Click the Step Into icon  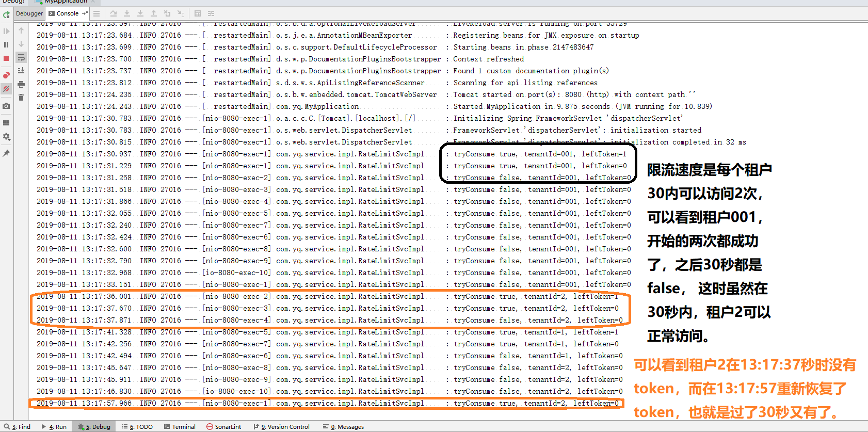(x=127, y=13)
